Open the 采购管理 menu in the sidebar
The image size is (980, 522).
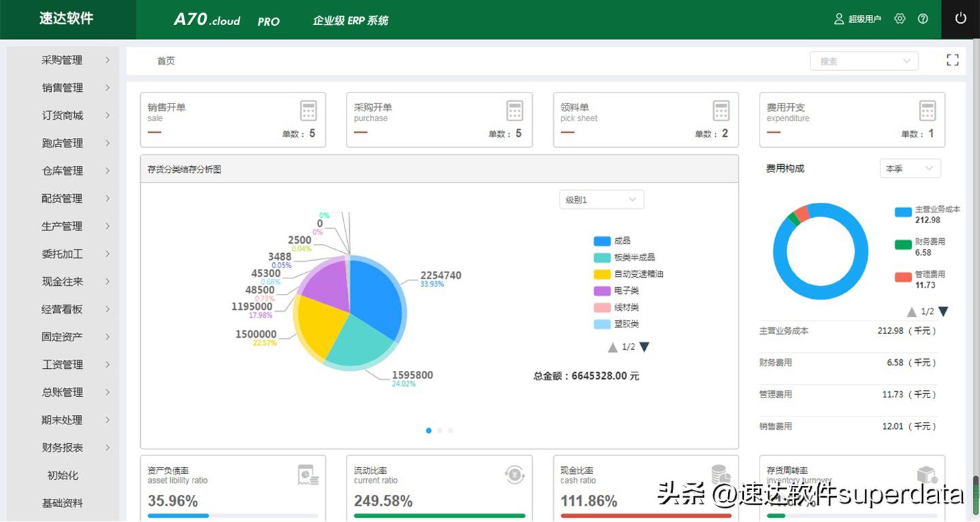61,60
